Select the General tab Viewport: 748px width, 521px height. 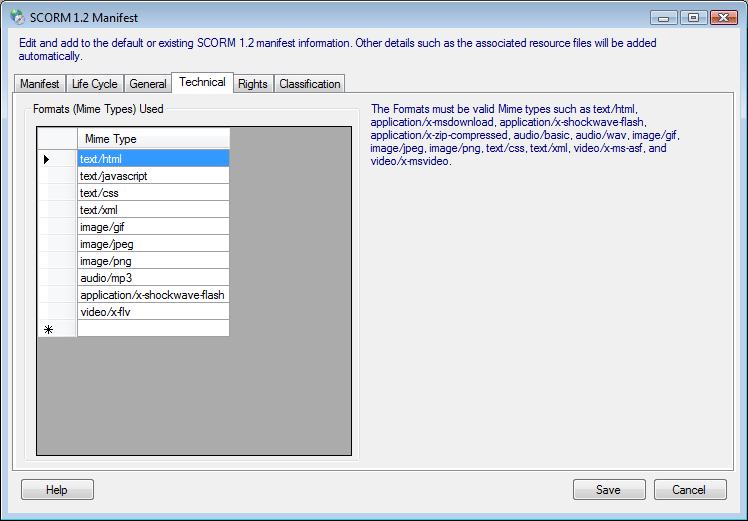coord(148,84)
